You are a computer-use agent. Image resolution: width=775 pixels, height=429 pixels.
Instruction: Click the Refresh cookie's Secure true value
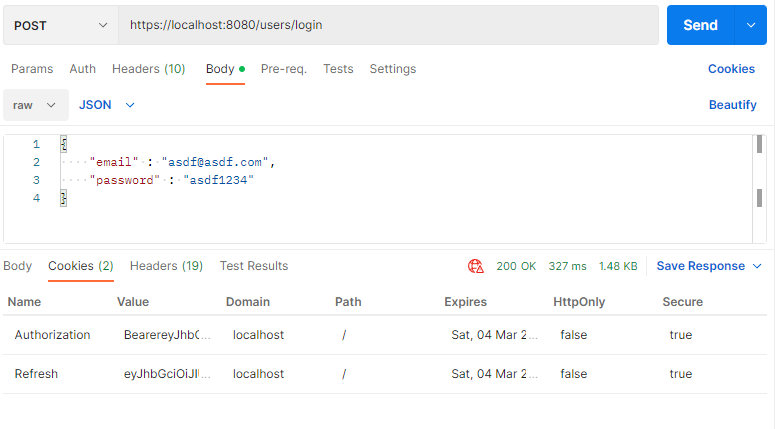coord(681,374)
